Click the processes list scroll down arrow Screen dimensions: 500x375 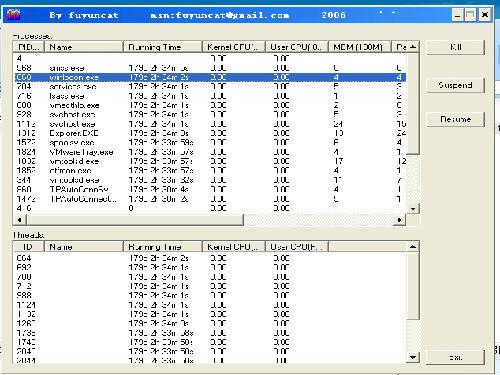[x=413, y=209]
